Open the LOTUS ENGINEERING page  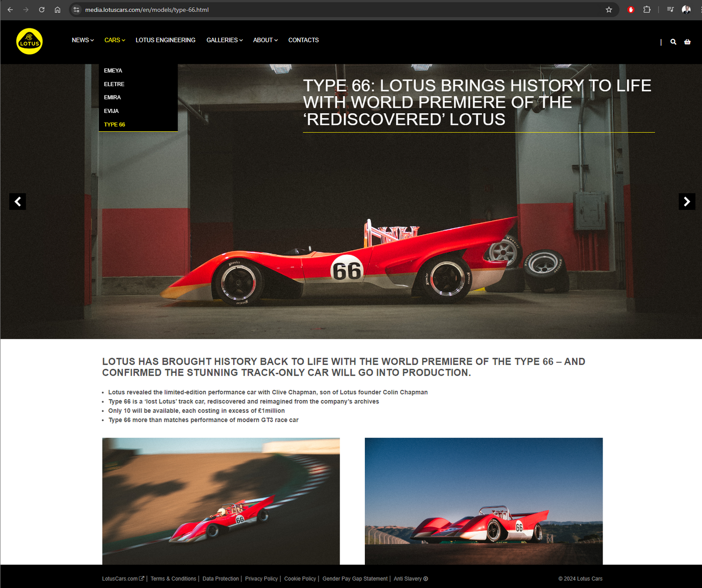pos(165,40)
